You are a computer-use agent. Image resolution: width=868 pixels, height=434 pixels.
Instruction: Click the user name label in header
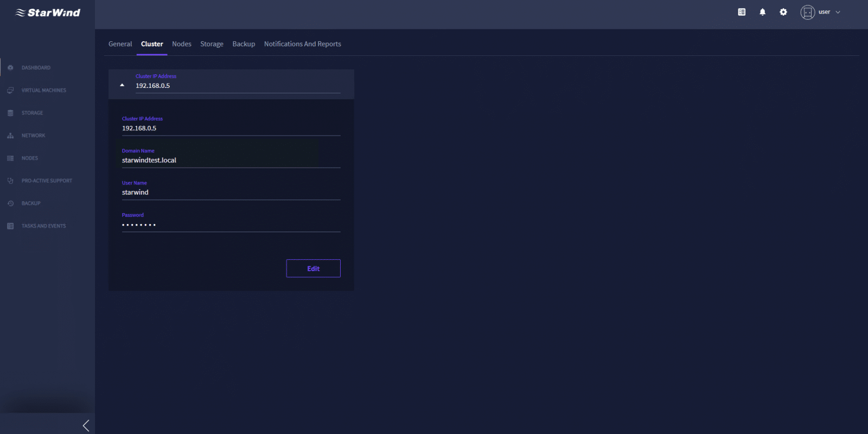click(824, 12)
